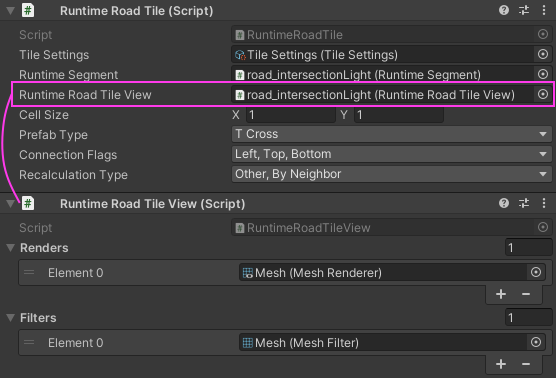This screenshot has height=378, width=556.
Task: Remove an element from Filters list
Action: 526,364
